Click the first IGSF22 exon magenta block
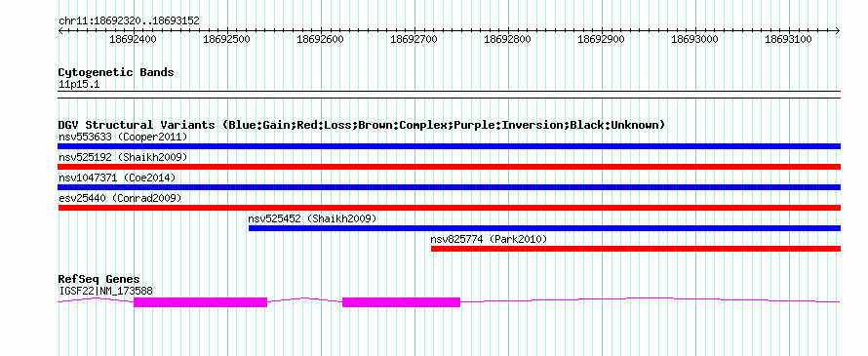 pos(200,302)
